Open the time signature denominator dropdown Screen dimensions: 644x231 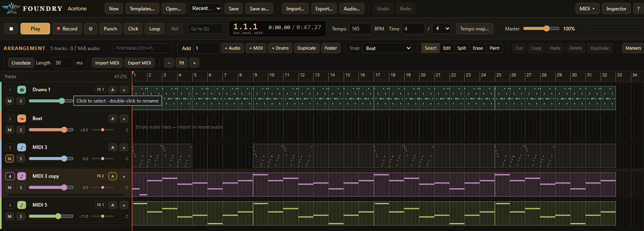point(441,29)
